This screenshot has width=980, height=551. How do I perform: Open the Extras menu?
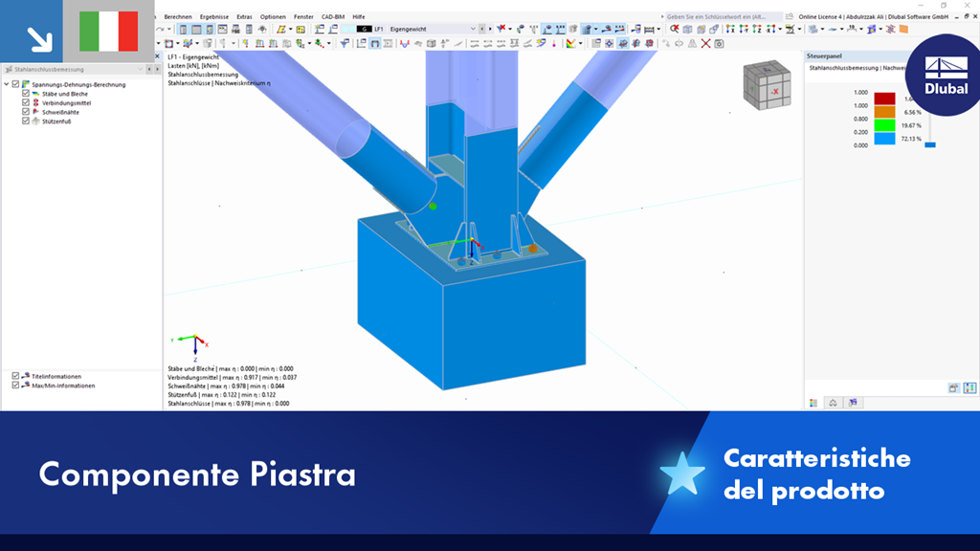[x=244, y=17]
